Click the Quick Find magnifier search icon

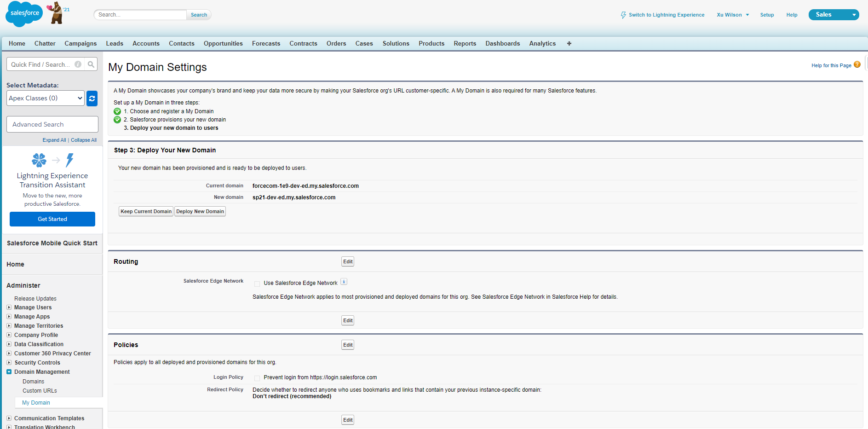pos(91,64)
